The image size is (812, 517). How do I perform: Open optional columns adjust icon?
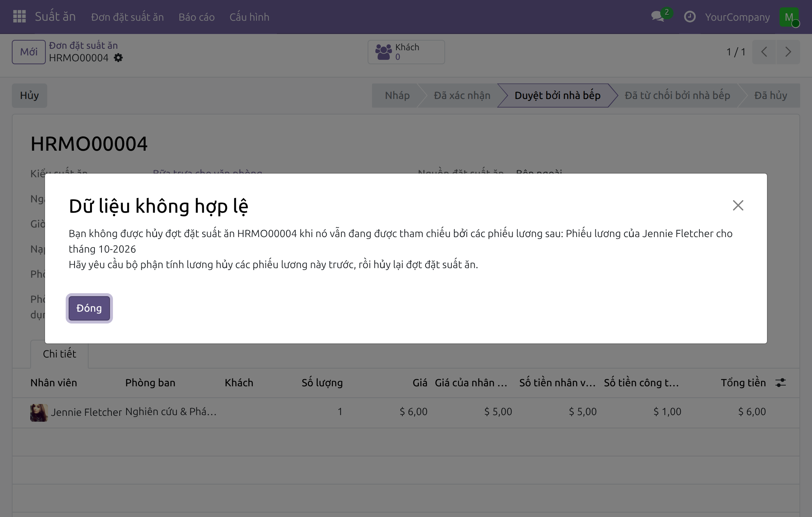[780, 383]
